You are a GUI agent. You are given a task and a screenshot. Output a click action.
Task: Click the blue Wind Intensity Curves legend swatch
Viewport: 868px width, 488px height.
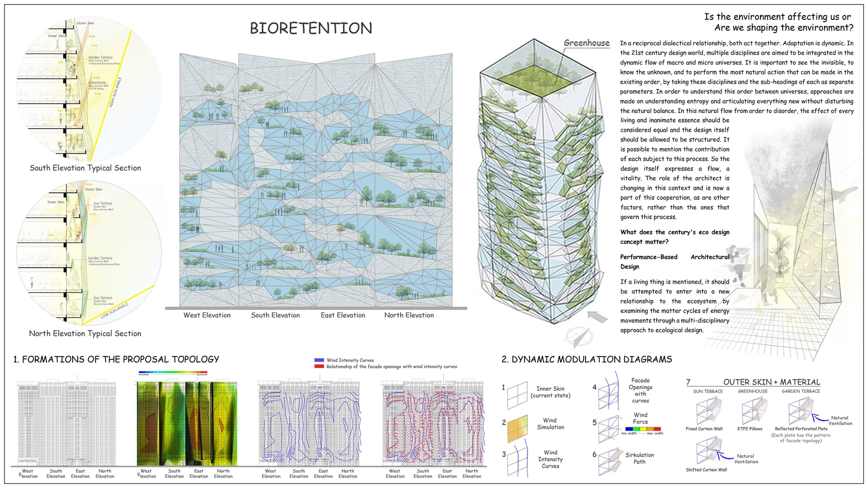click(319, 361)
